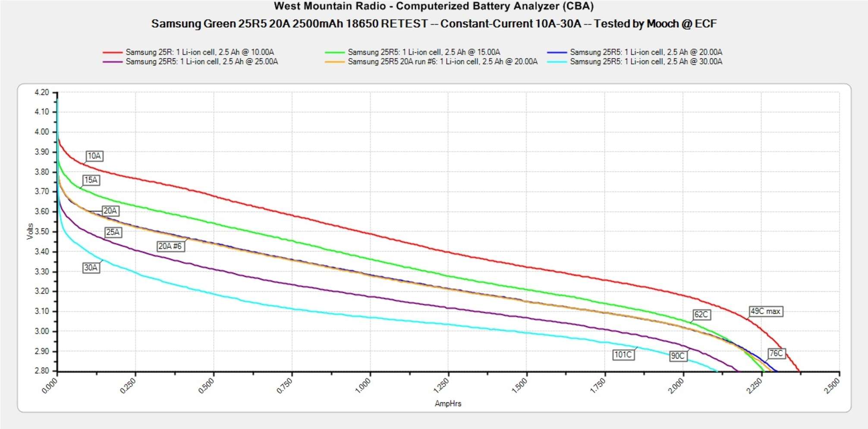Screen dimensions: 868x429
Task: Click the '2.000' AmpHrs tick label
Action: click(x=676, y=385)
